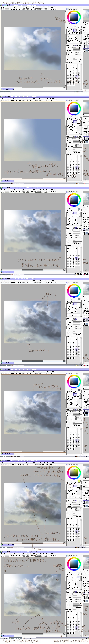89x644 pixels.
Task: Toggle transparent color box in the first screenshot
Action: 78,28
